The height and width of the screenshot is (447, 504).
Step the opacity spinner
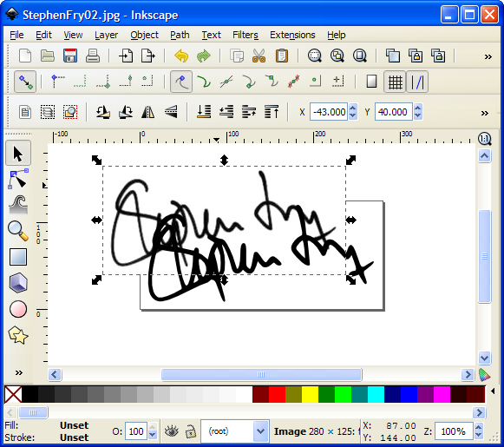tap(153, 431)
